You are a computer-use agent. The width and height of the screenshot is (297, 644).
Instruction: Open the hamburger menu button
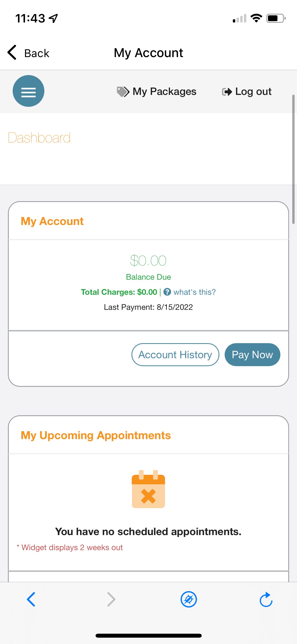29,91
